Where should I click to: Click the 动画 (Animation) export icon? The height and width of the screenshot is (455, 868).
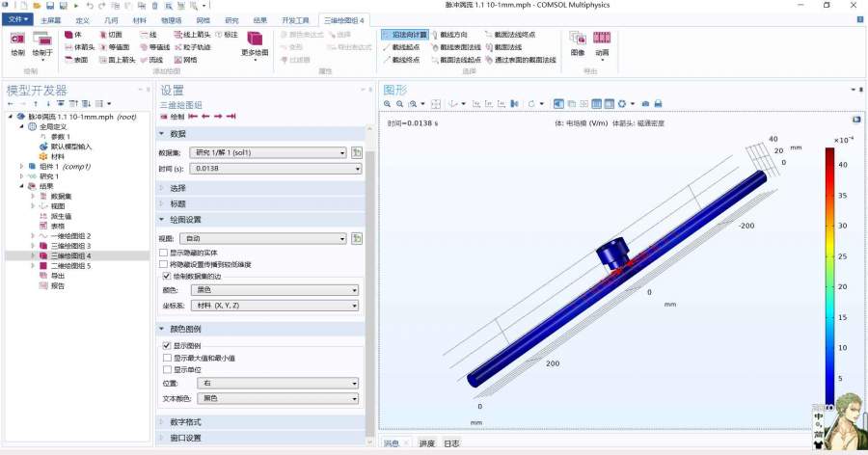602,43
